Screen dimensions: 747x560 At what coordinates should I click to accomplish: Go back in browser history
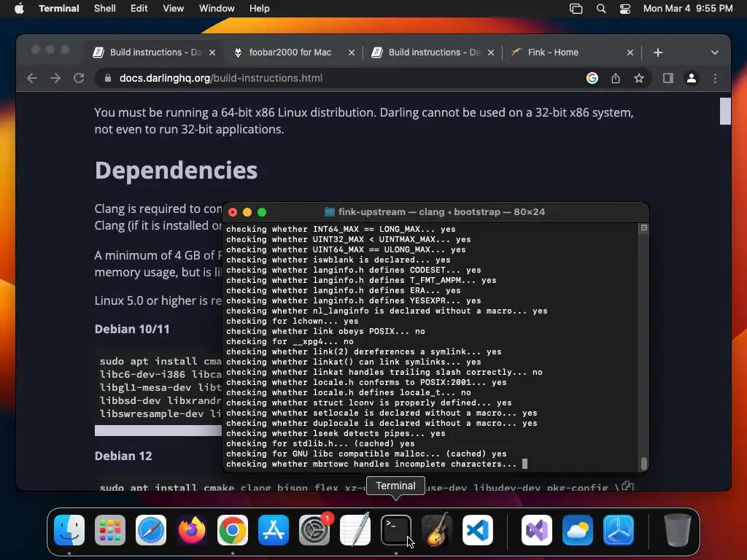[32, 78]
